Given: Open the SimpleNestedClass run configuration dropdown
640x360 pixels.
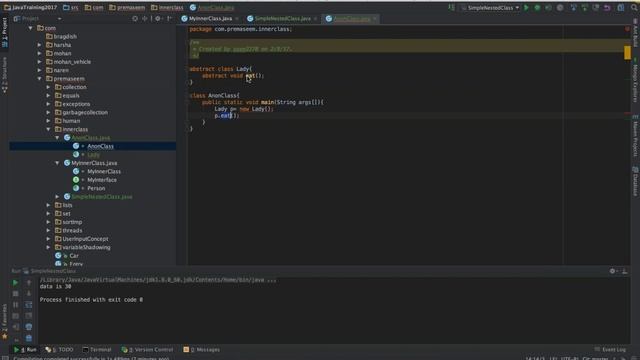Looking at the screenshot, I should tap(490, 7).
